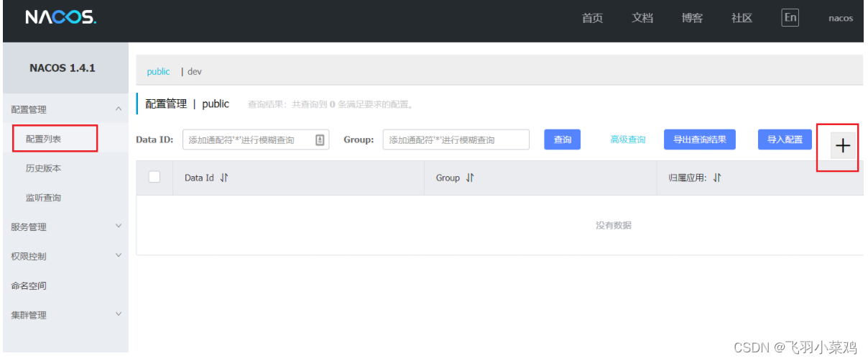Screen dimensions: 868x361
Task: Switch language with En button
Action: (x=790, y=18)
